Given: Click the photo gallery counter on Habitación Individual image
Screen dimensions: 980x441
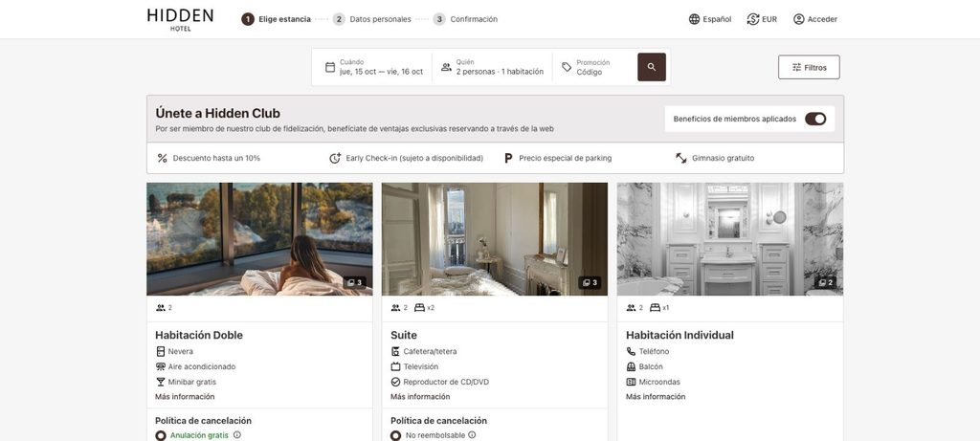Looking at the screenshot, I should tap(826, 283).
